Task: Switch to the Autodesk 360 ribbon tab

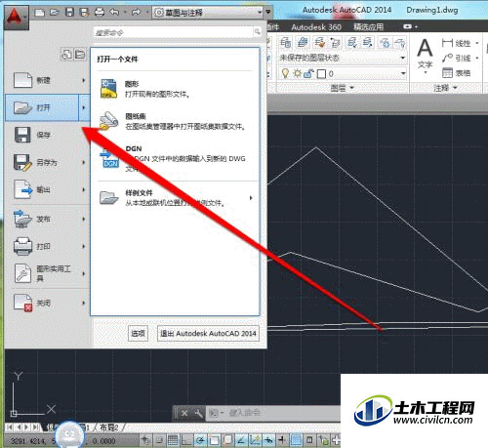Action: (316, 27)
